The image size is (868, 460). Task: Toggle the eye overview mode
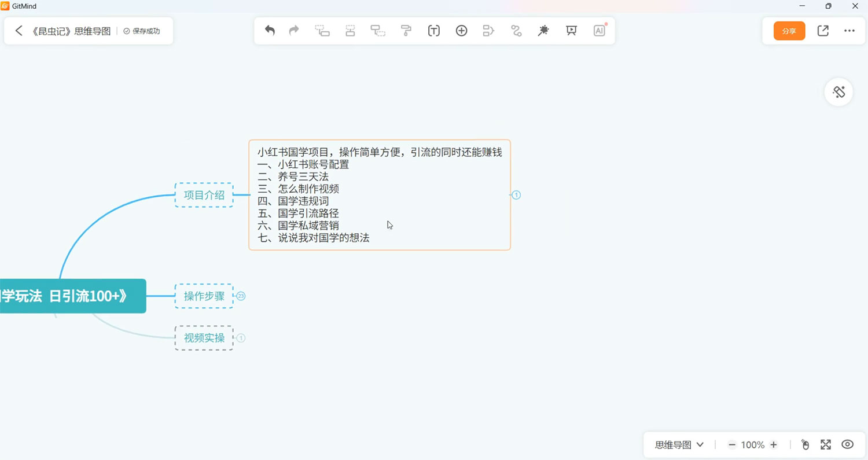tap(847, 445)
